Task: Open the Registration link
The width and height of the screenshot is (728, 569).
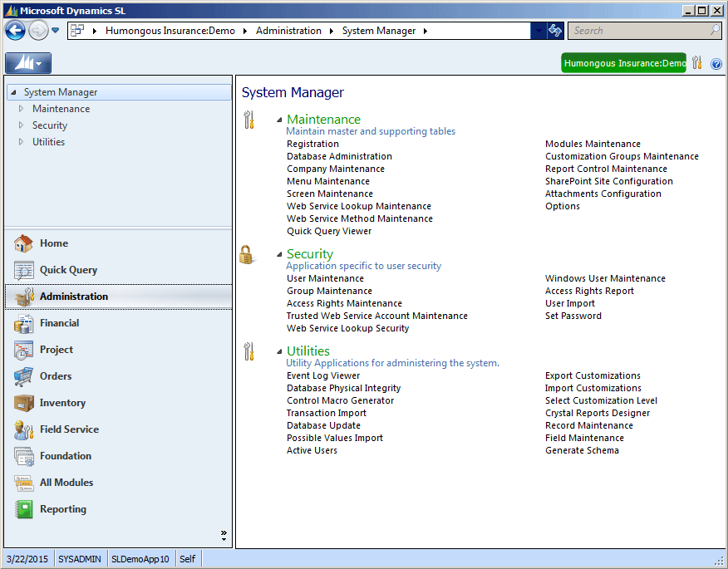Action: click(x=312, y=144)
